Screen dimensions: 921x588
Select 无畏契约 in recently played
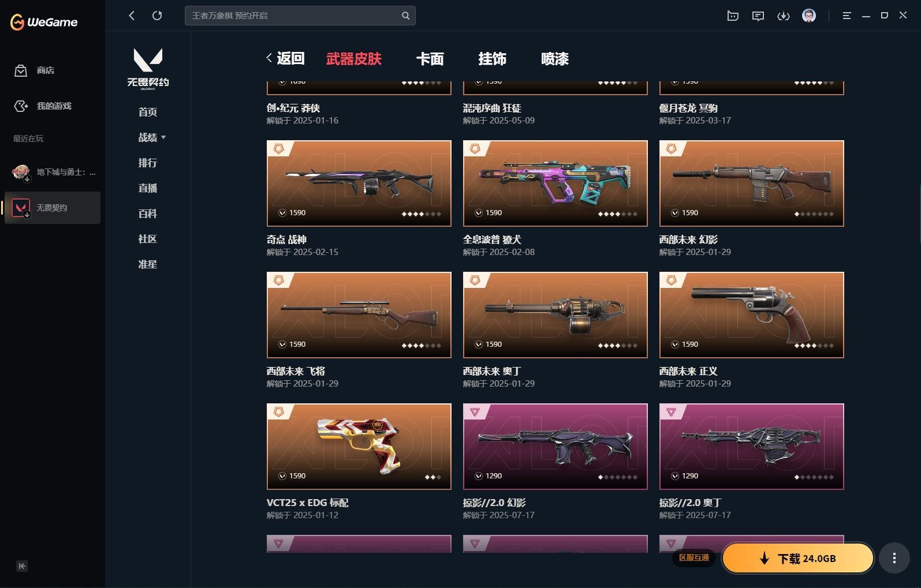(x=52, y=208)
